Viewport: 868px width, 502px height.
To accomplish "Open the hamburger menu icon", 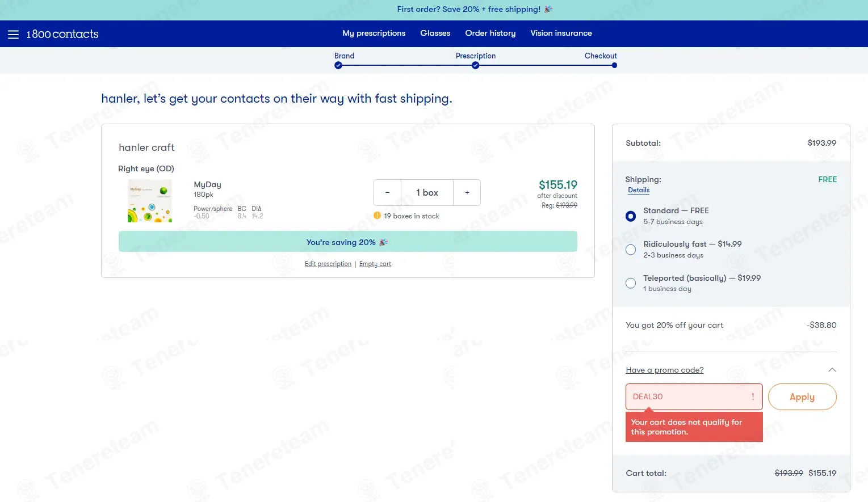I will pyautogui.click(x=13, y=35).
